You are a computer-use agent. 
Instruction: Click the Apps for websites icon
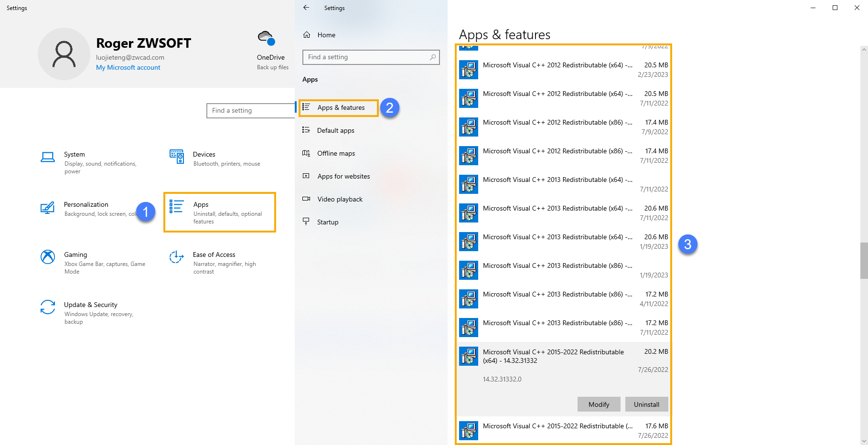pyautogui.click(x=306, y=176)
